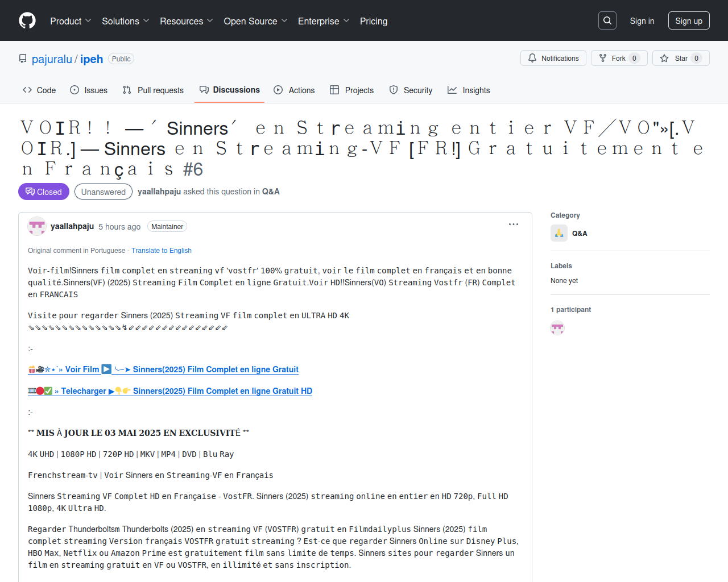Click the discussion number #6
This screenshot has height=582, width=728.
(x=193, y=169)
